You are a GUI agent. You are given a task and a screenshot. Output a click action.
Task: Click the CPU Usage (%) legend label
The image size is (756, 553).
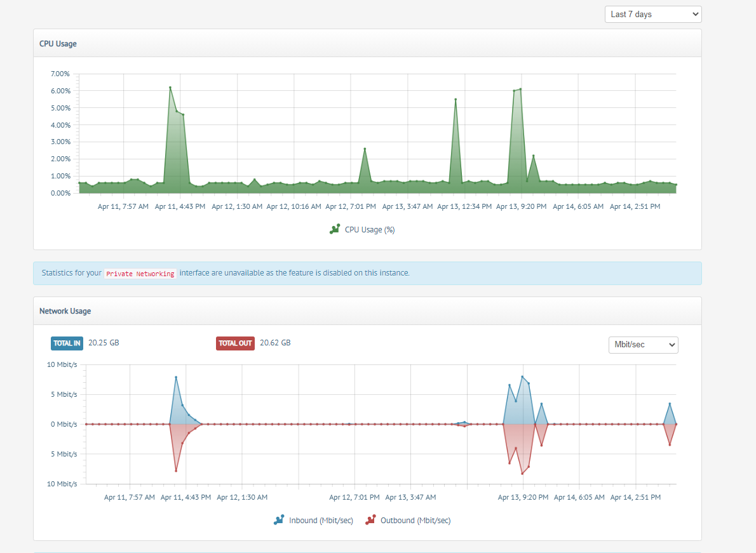tap(370, 230)
